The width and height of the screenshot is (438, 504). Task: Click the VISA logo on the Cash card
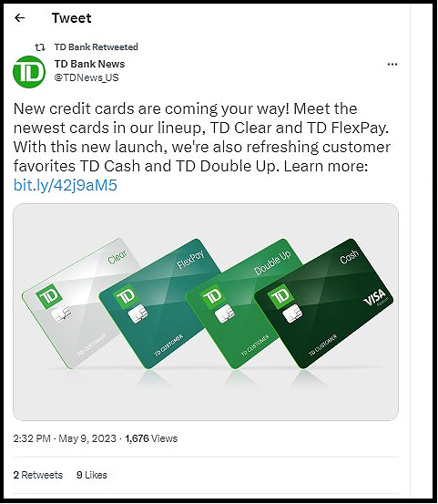(375, 298)
